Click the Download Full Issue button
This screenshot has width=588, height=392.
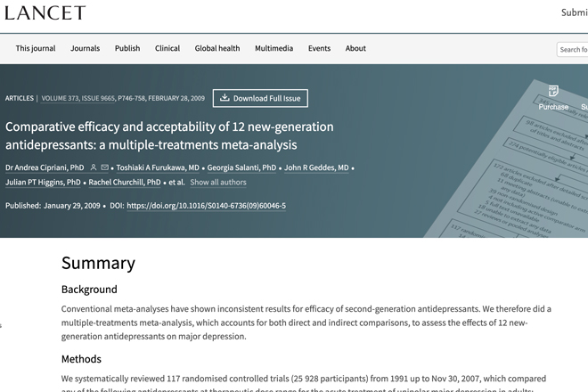(260, 98)
